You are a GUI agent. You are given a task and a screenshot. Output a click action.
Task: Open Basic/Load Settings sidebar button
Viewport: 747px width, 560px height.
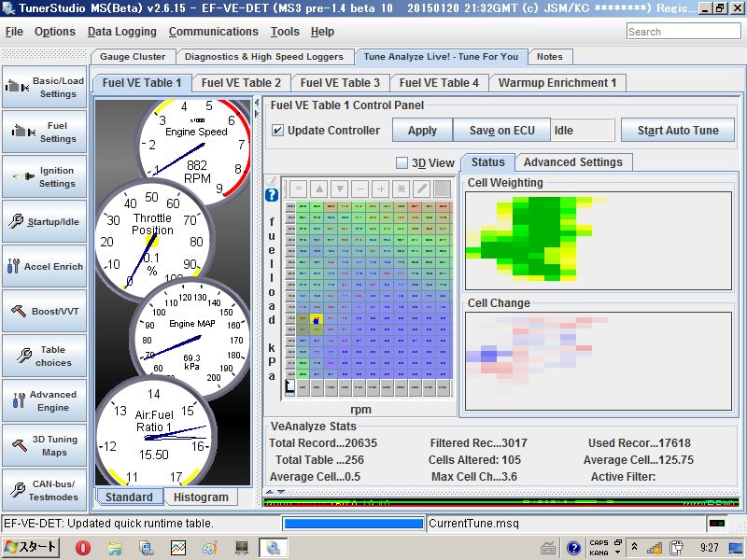click(44, 87)
